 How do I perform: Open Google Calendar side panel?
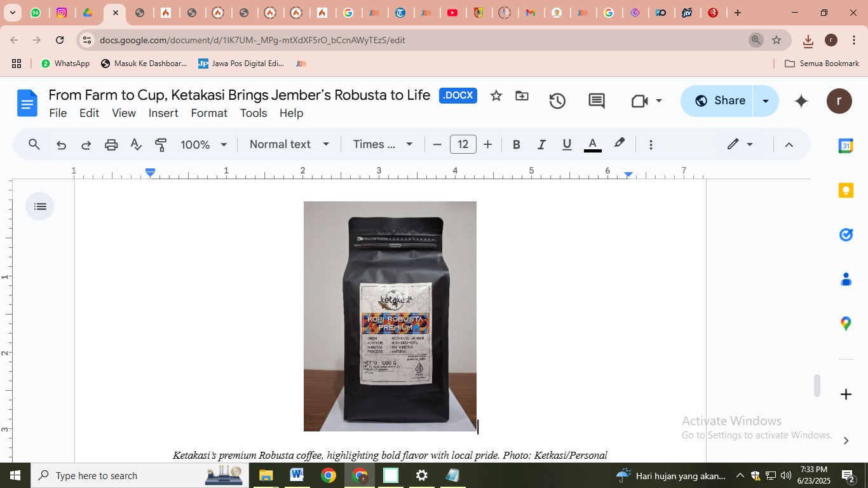(846, 146)
